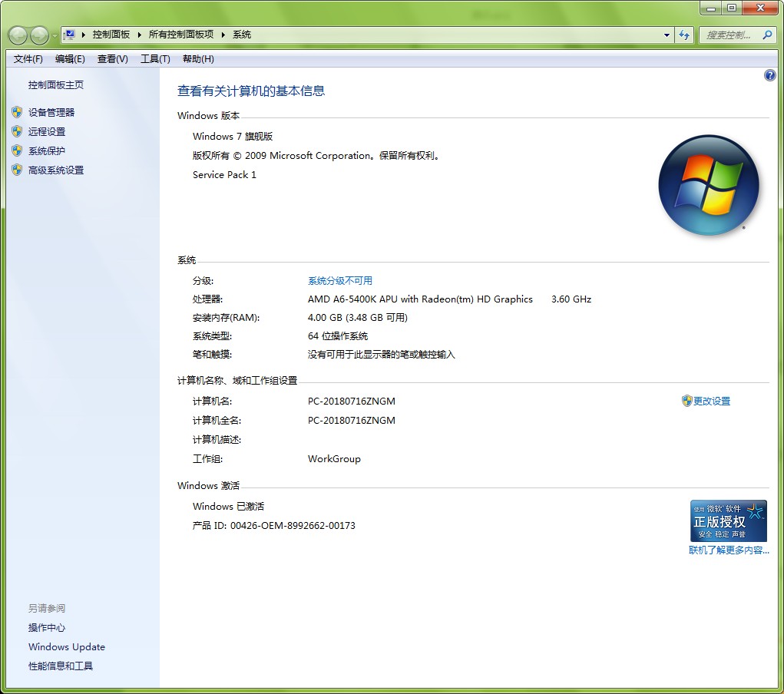Click the Windows 7 旗舰版 text

click(x=233, y=136)
